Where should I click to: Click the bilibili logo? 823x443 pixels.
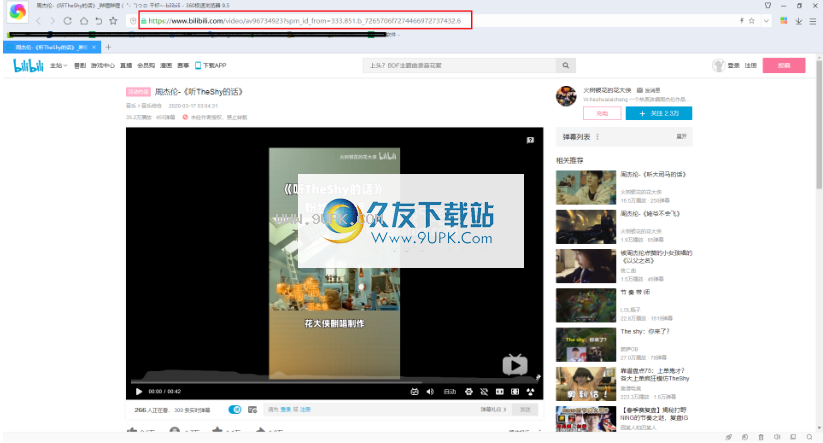pyautogui.click(x=28, y=66)
